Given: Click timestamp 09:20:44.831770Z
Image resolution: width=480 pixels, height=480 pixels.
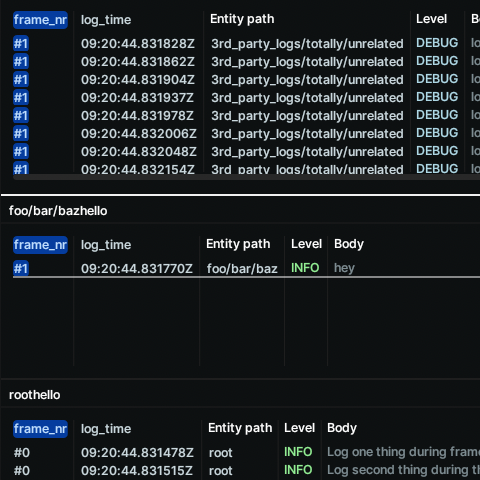Looking at the screenshot, I should click(x=137, y=268).
